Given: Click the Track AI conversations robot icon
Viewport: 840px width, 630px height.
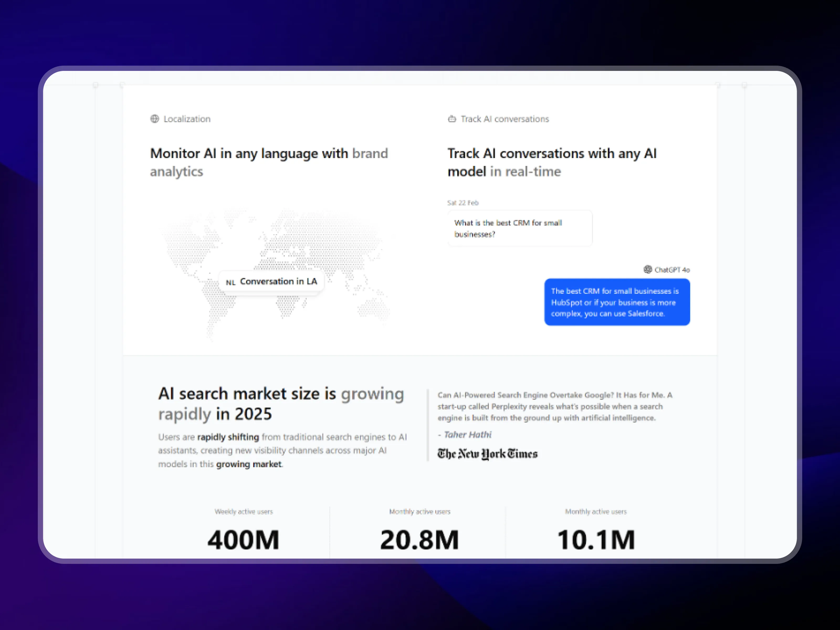Looking at the screenshot, I should (x=451, y=119).
